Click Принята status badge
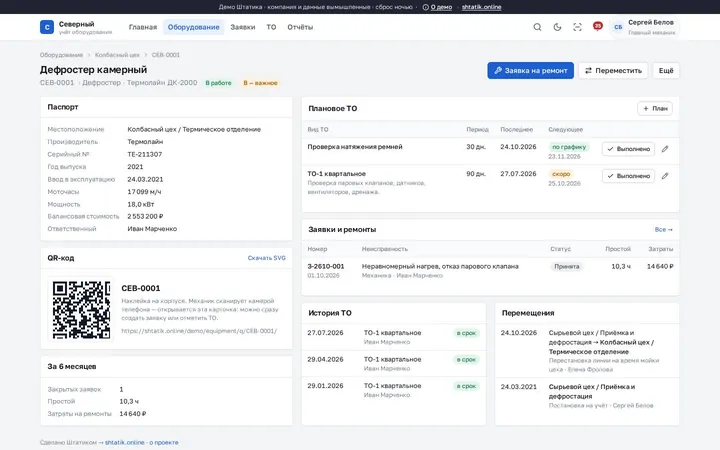The width and height of the screenshot is (720, 450). 567,266
